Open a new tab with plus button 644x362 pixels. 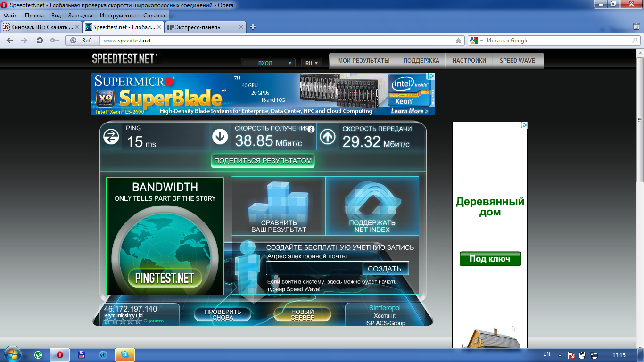253,27
